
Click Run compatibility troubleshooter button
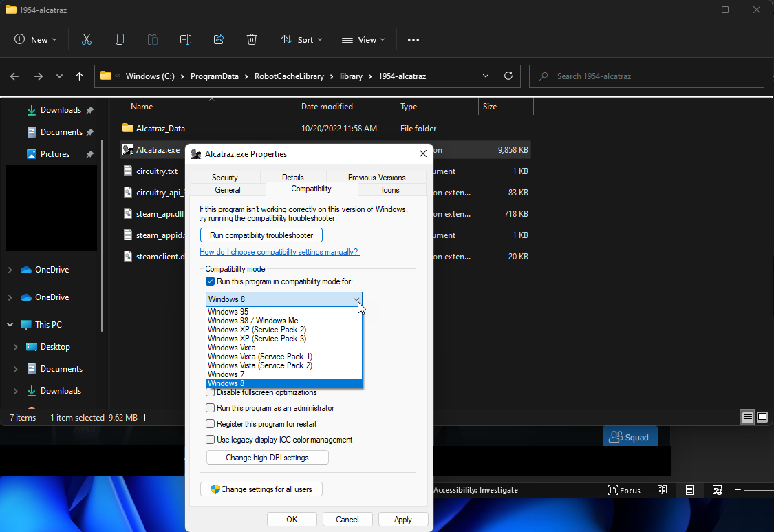pyautogui.click(x=261, y=235)
